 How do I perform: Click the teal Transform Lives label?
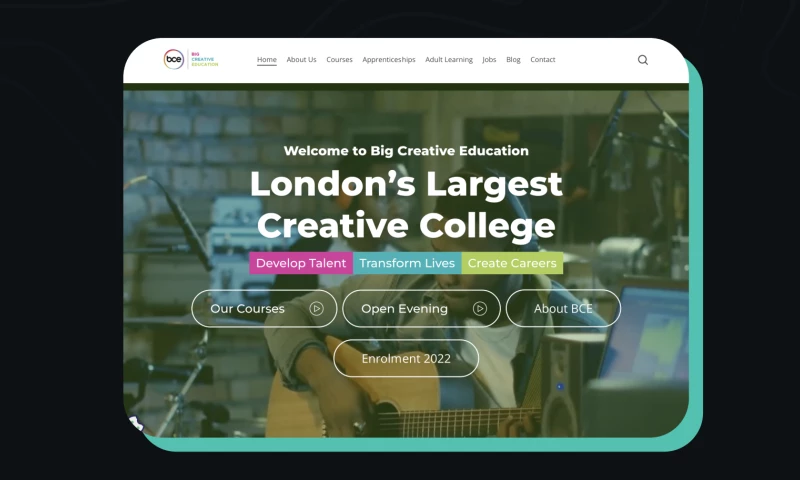pyautogui.click(x=407, y=263)
